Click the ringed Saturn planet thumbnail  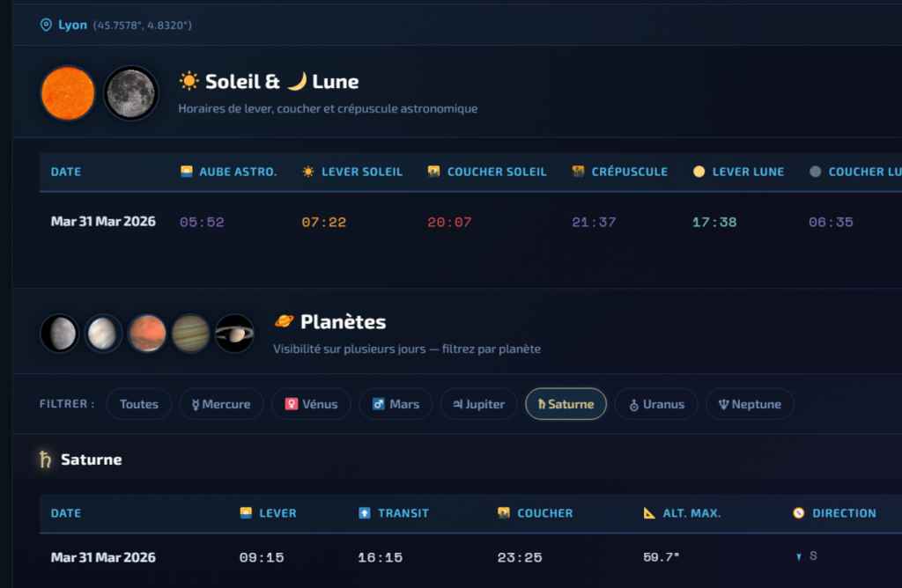(235, 334)
